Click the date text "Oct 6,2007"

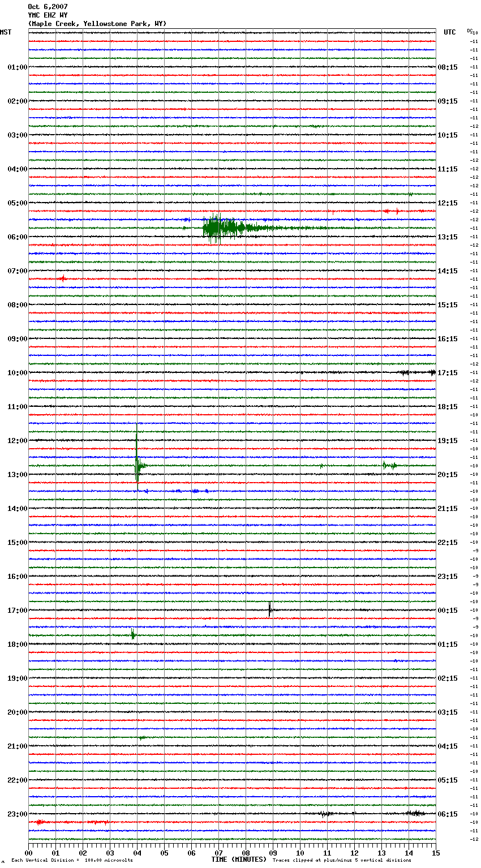coord(48,7)
